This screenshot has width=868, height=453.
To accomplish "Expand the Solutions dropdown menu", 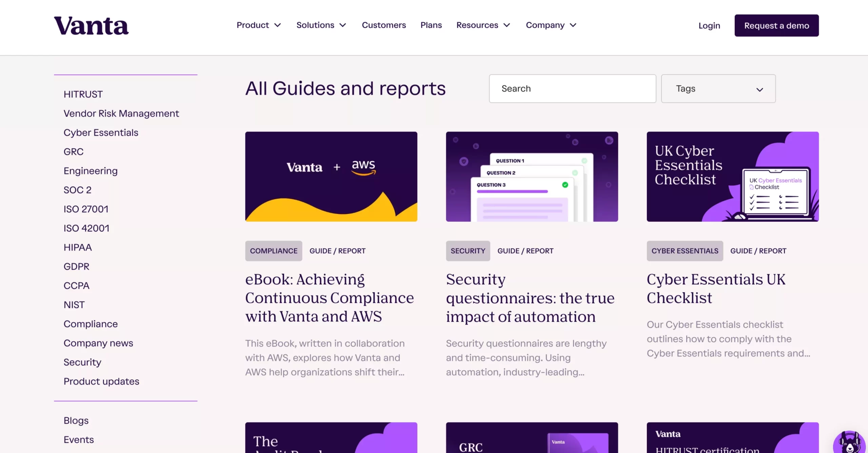I will (x=320, y=25).
